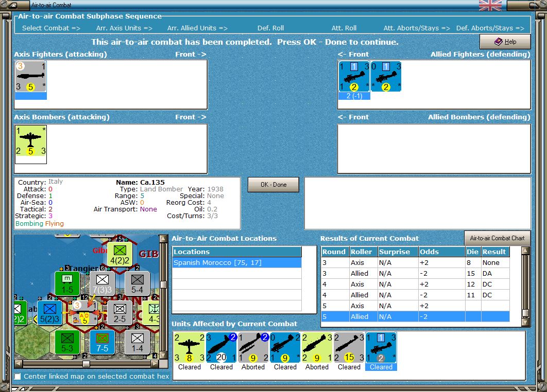The image size is (547, 392).
Task: Click the Select Combat subphase label
Action: pos(52,28)
